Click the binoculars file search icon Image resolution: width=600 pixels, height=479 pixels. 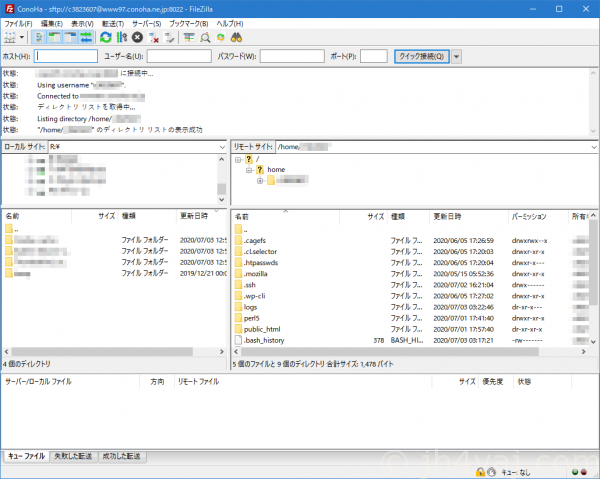point(236,37)
